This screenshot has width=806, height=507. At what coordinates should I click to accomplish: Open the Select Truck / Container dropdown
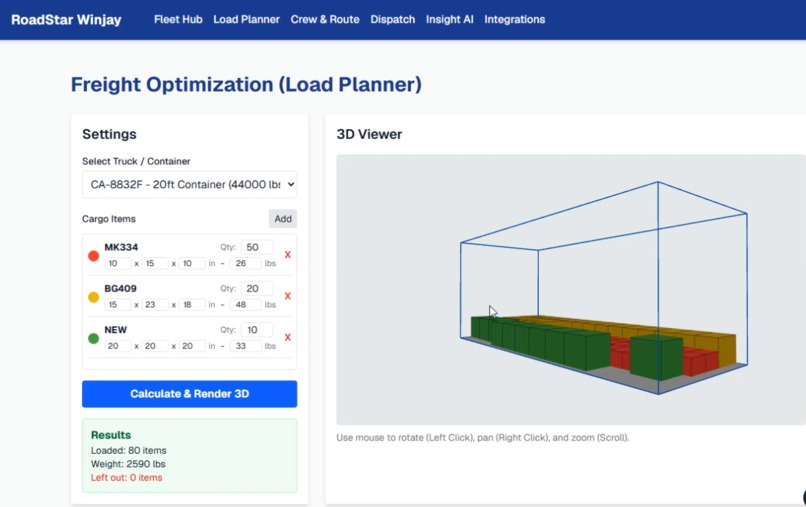click(x=190, y=184)
